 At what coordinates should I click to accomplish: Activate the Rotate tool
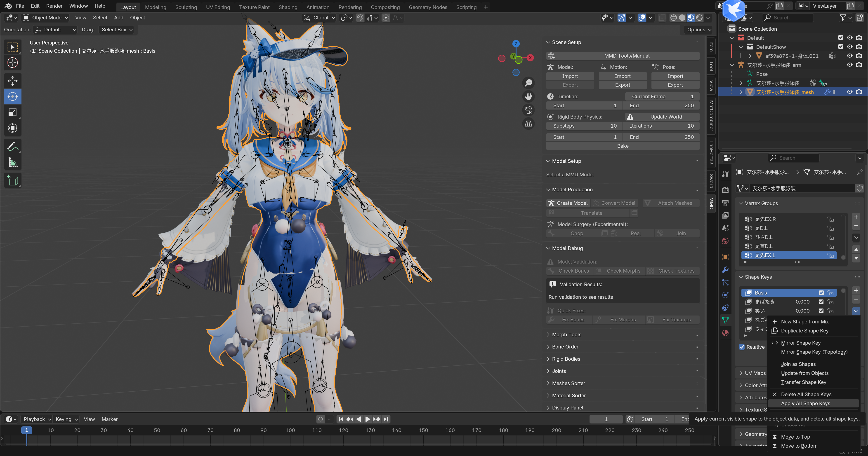click(12, 97)
